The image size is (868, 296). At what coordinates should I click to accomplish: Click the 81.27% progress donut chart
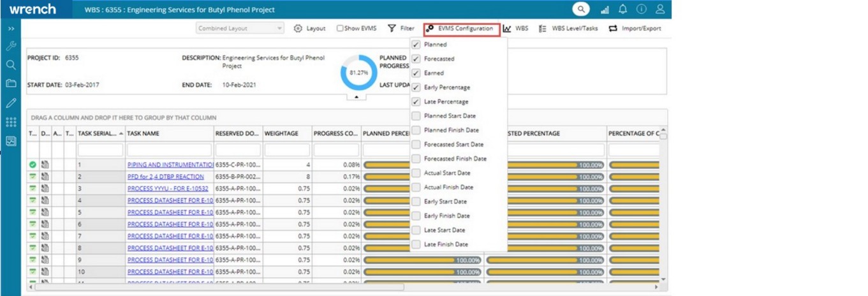click(358, 73)
